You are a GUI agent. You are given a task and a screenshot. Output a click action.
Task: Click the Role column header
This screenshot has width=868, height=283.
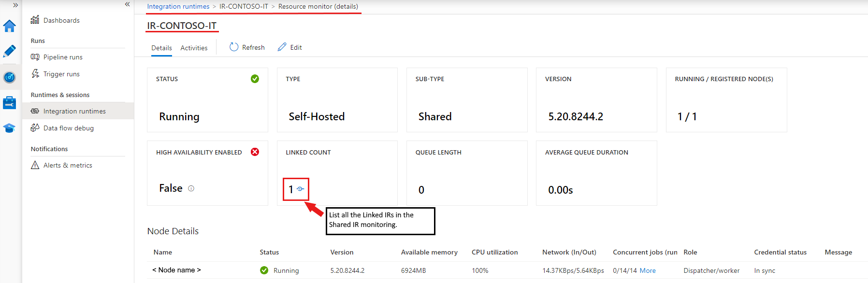(x=690, y=252)
